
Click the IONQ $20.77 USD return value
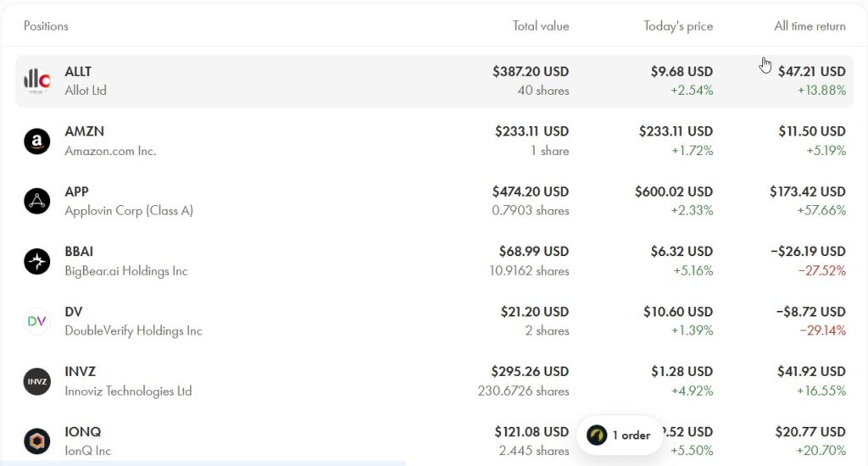tap(810, 432)
